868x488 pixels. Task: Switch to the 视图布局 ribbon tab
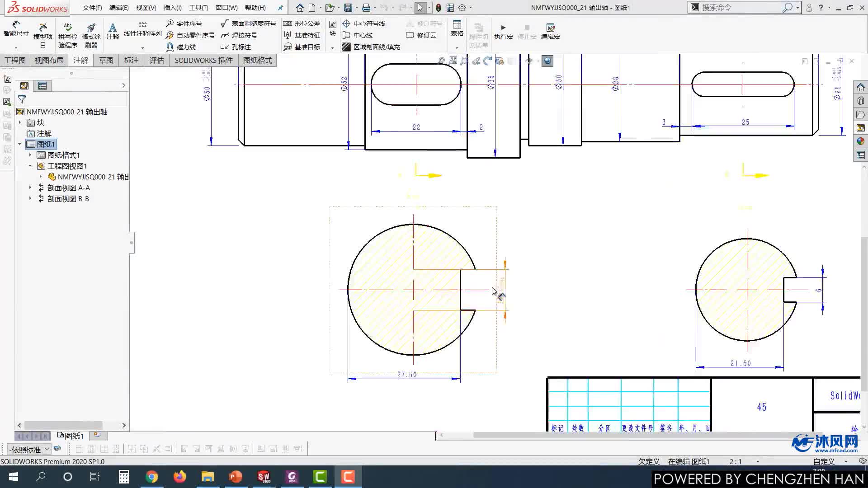tap(49, 61)
